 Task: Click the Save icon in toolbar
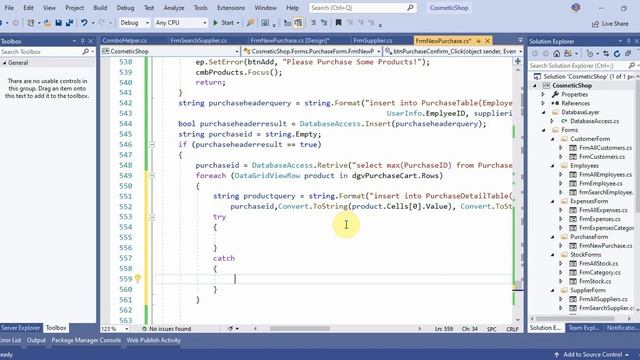pyautogui.click(x=58, y=23)
